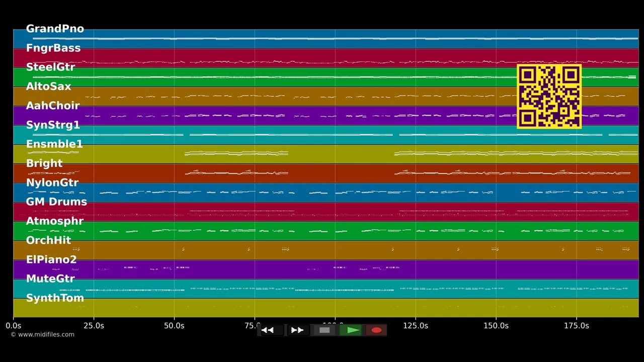
Task: Select the FngrBass track label
Action: tap(53, 48)
